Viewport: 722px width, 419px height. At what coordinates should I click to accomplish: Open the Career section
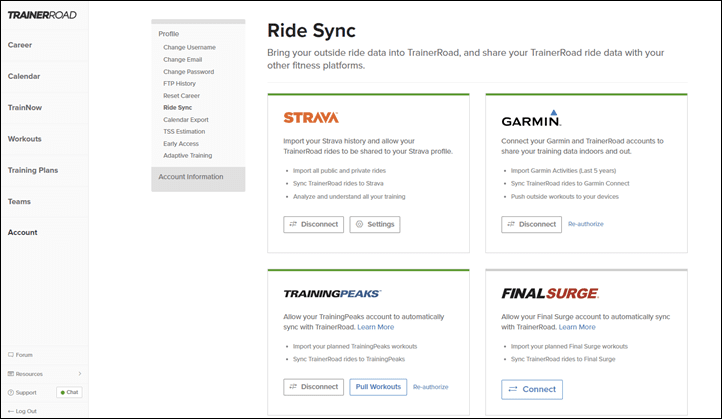pyautogui.click(x=20, y=45)
